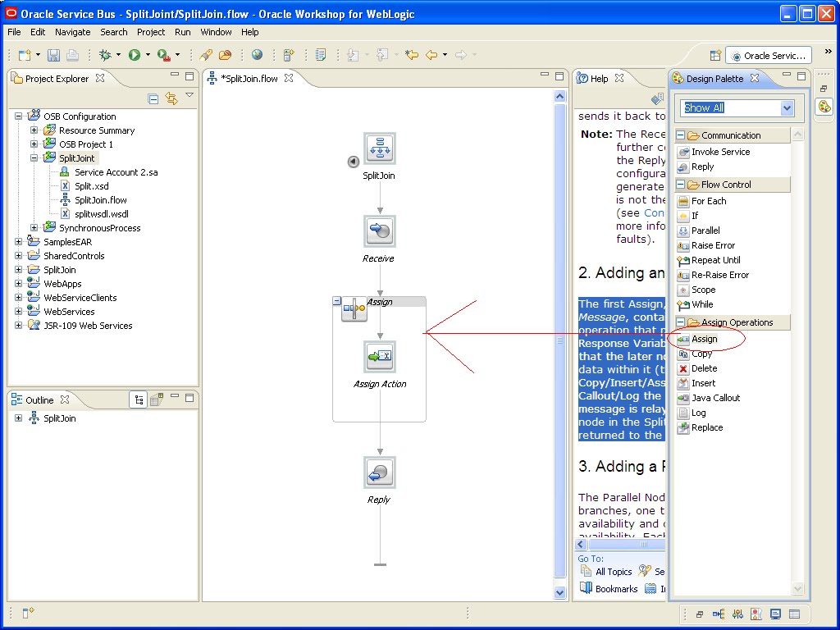Click the Save toolbar icon

(x=53, y=55)
